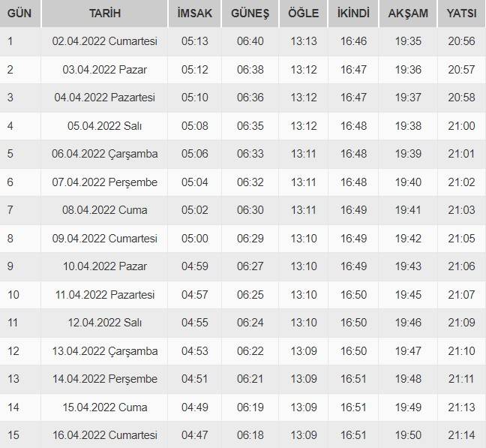Click the 08.04.2022 Cuma date cell
486x448 pixels.
105,210
